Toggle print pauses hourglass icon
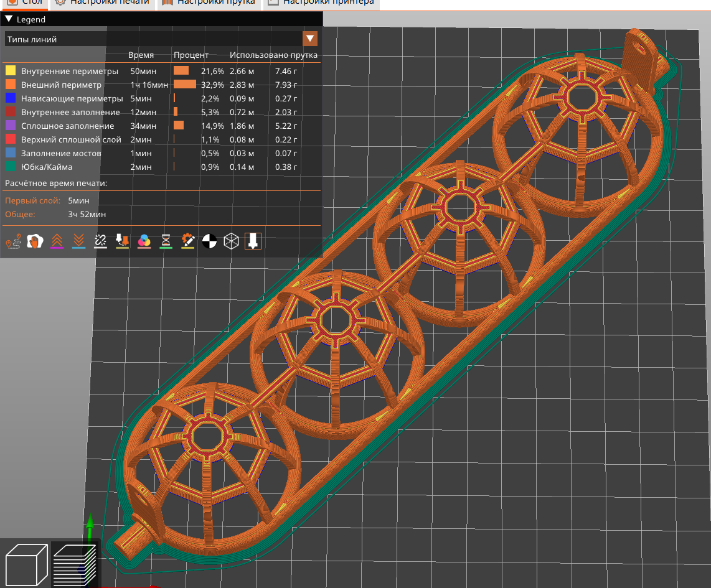Screen dimensions: 711x588 pos(166,241)
